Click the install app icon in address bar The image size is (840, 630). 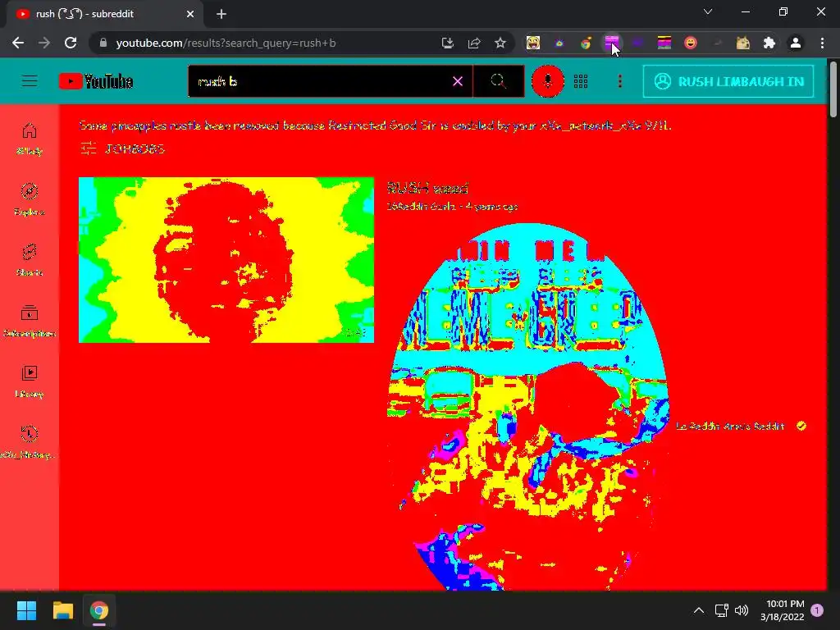447,43
